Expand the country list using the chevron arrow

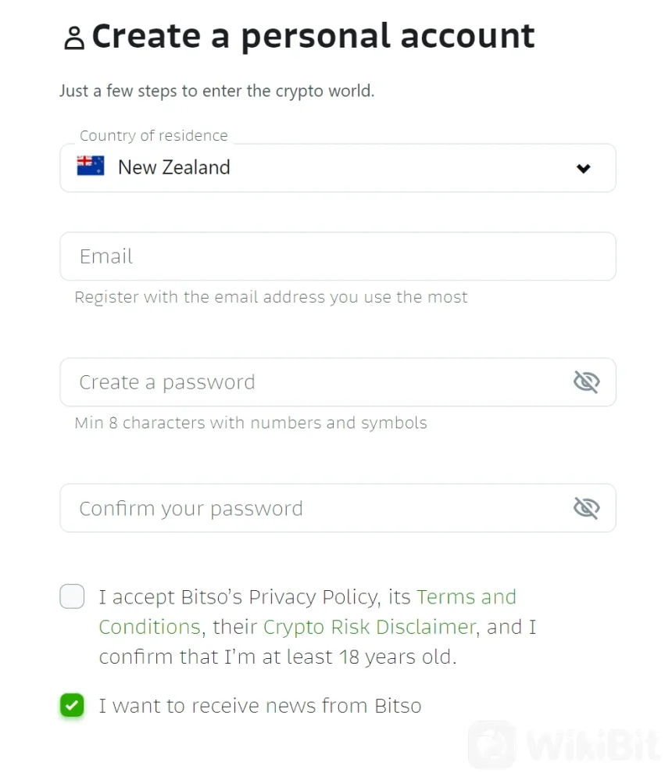click(x=583, y=168)
